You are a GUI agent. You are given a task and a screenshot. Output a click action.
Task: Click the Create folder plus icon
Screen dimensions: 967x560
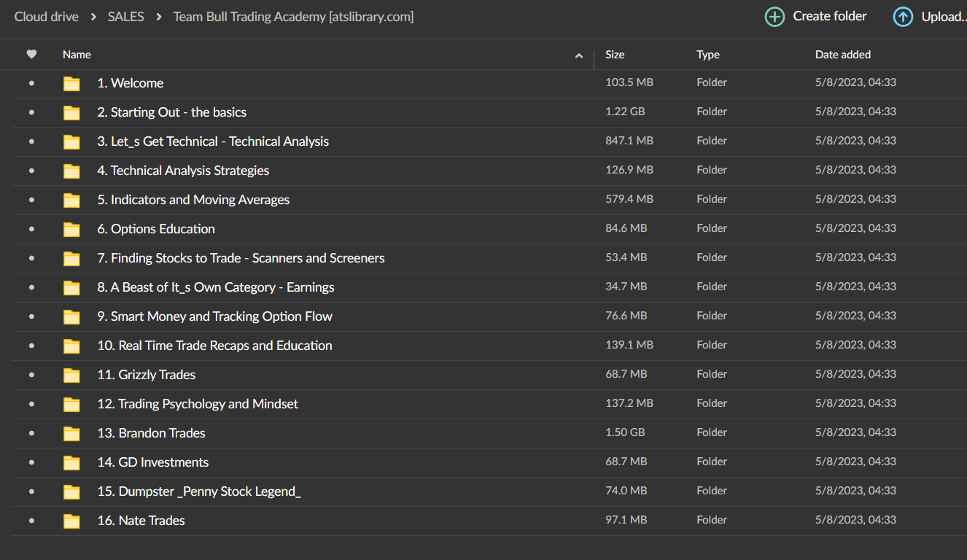(774, 16)
